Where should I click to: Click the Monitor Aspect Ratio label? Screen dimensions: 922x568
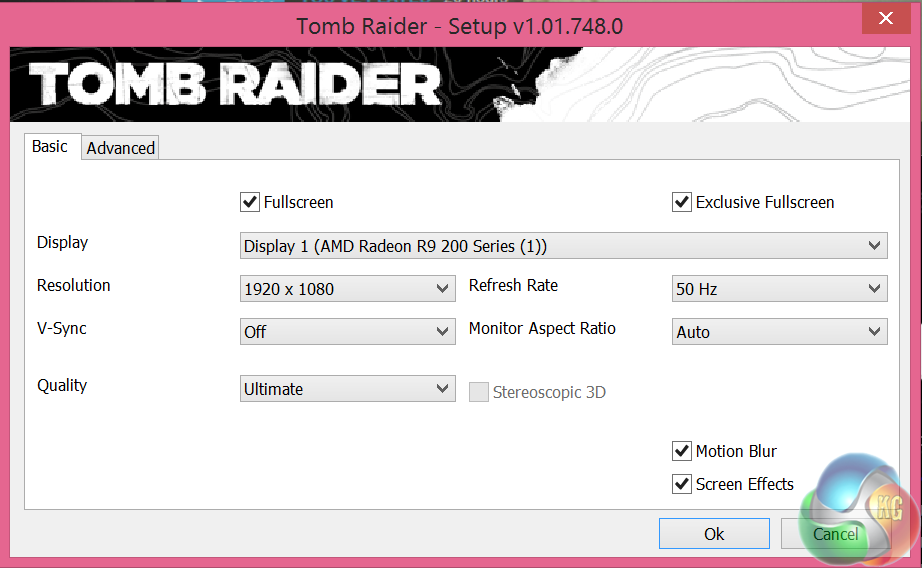click(x=542, y=328)
